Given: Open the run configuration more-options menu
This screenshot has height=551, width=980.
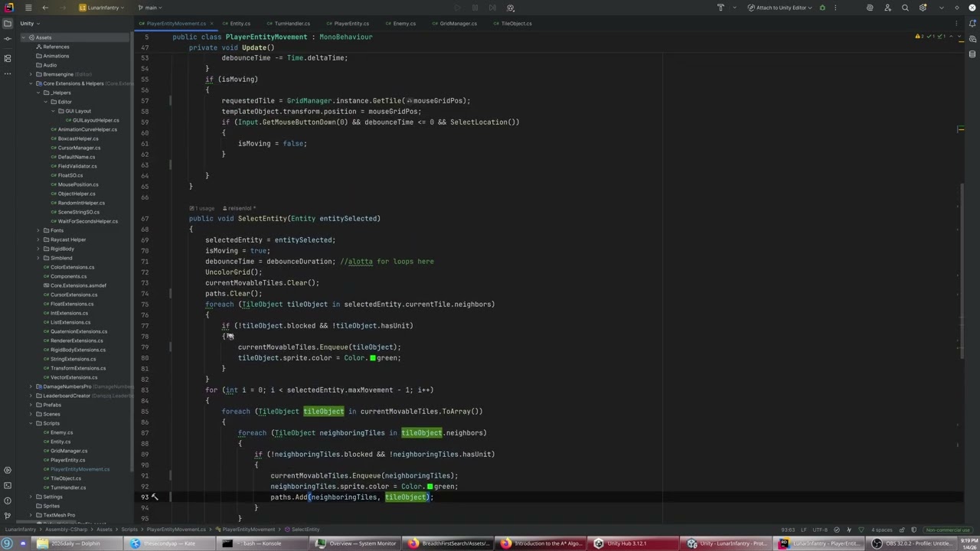Looking at the screenshot, I should point(835,8).
